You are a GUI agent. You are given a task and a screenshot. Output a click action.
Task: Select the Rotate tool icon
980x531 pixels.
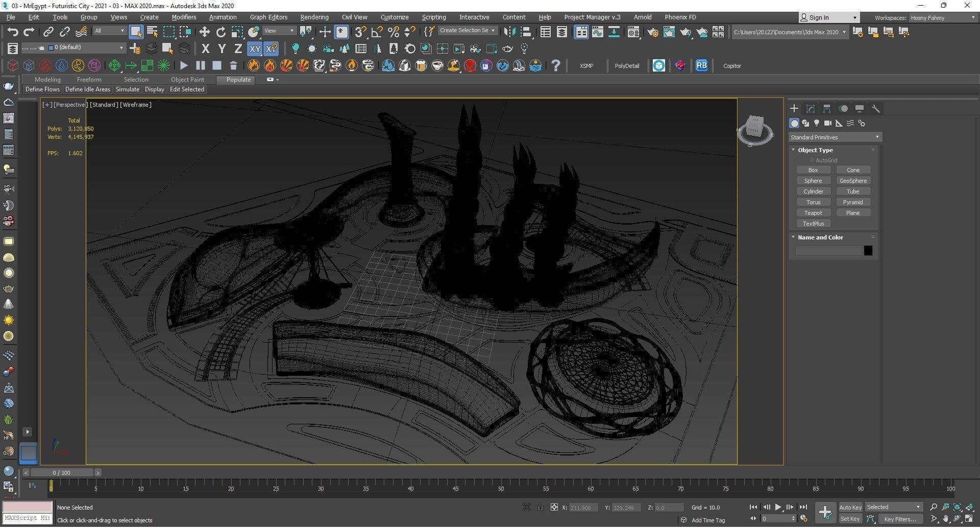220,32
